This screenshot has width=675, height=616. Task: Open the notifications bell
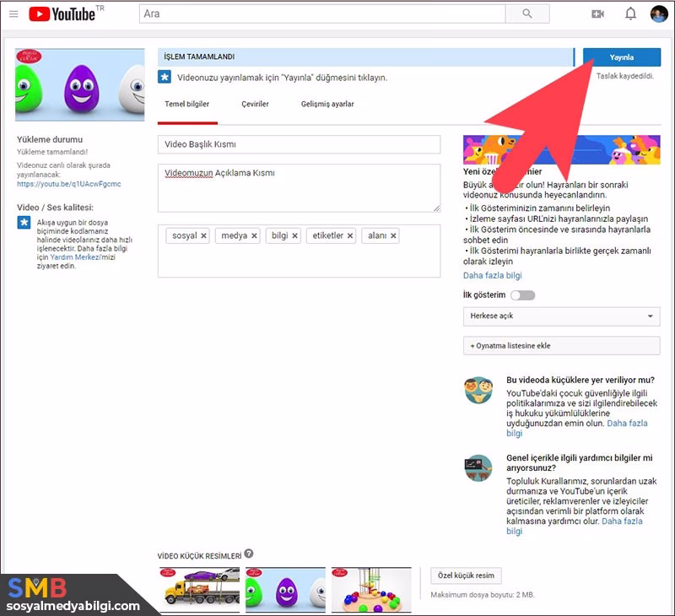coord(629,14)
